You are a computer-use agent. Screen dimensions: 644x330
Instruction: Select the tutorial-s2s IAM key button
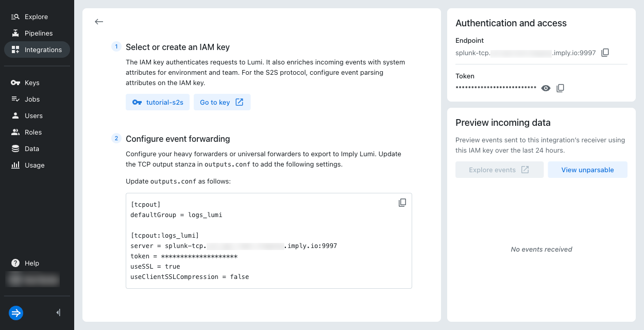[x=158, y=102]
